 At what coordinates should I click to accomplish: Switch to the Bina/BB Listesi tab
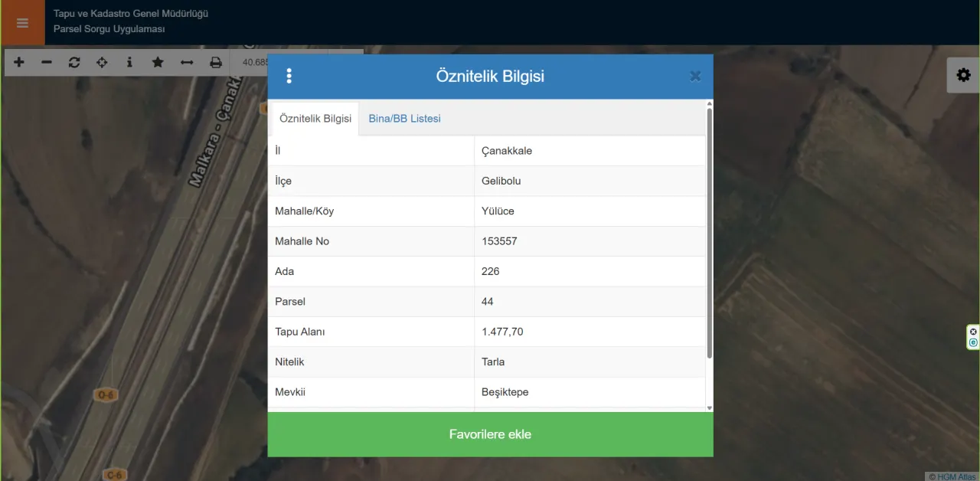click(404, 119)
